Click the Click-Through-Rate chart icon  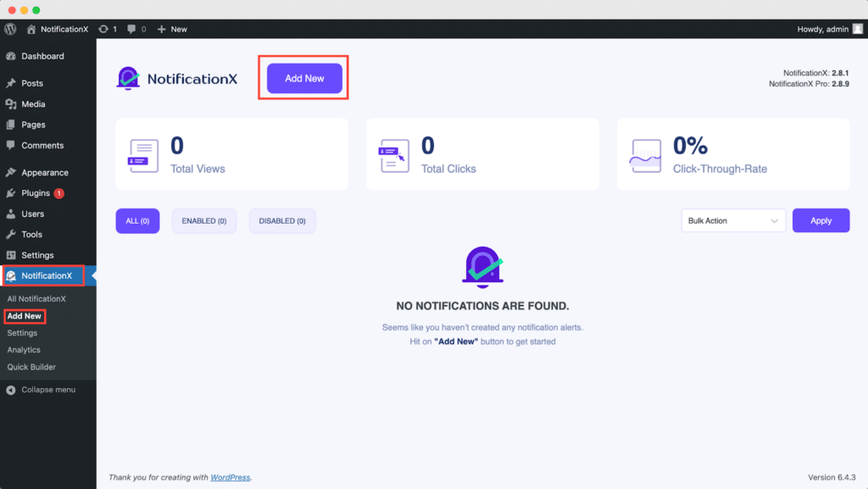pyautogui.click(x=645, y=155)
